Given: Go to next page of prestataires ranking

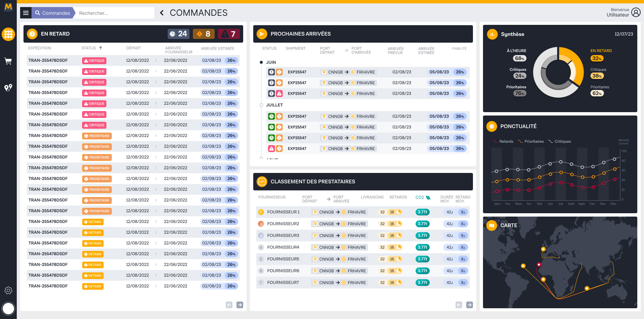Looking at the screenshot, I should (470, 305).
